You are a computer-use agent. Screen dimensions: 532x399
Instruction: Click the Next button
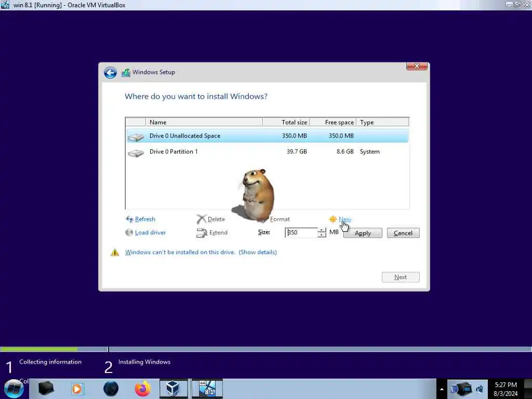tap(401, 277)
